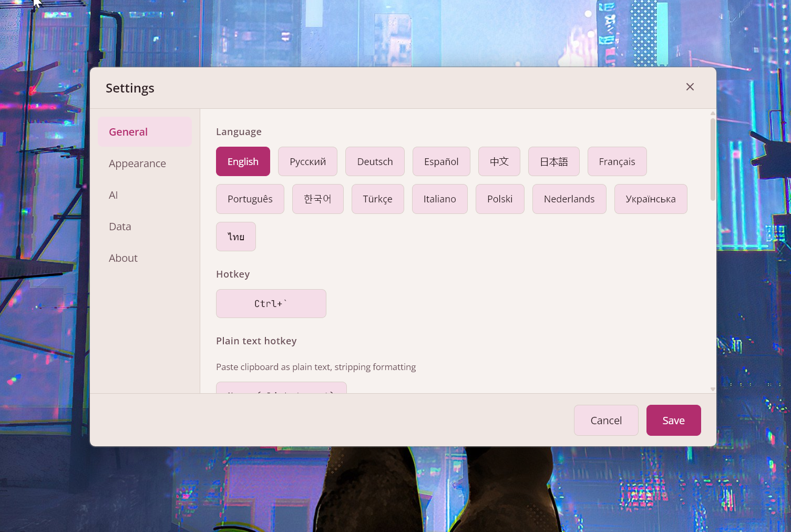This screenshot has height=532, width=791.
Task: Open the General settings tab
Action: tap(145, 132)
